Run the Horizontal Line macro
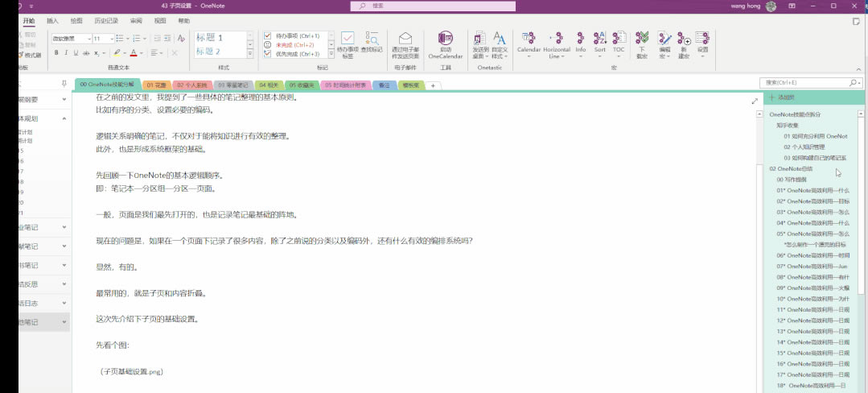Viewport: 868px width, 393px height. point(557,45)
